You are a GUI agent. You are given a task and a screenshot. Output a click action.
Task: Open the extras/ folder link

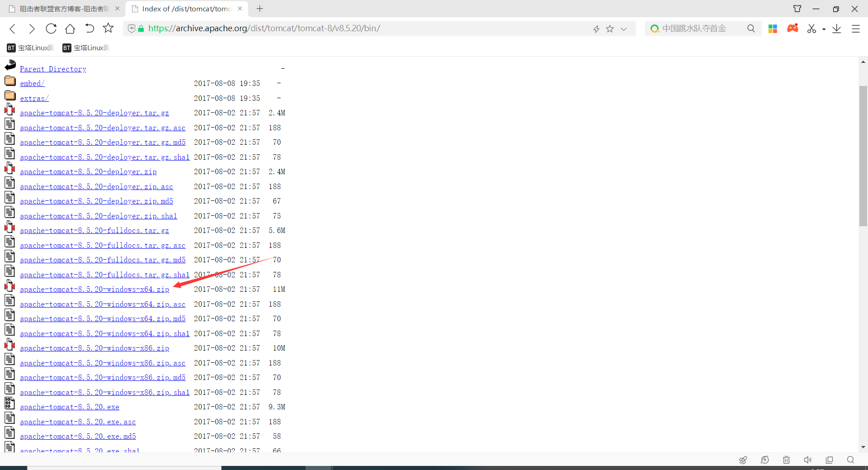coord(34,98)
